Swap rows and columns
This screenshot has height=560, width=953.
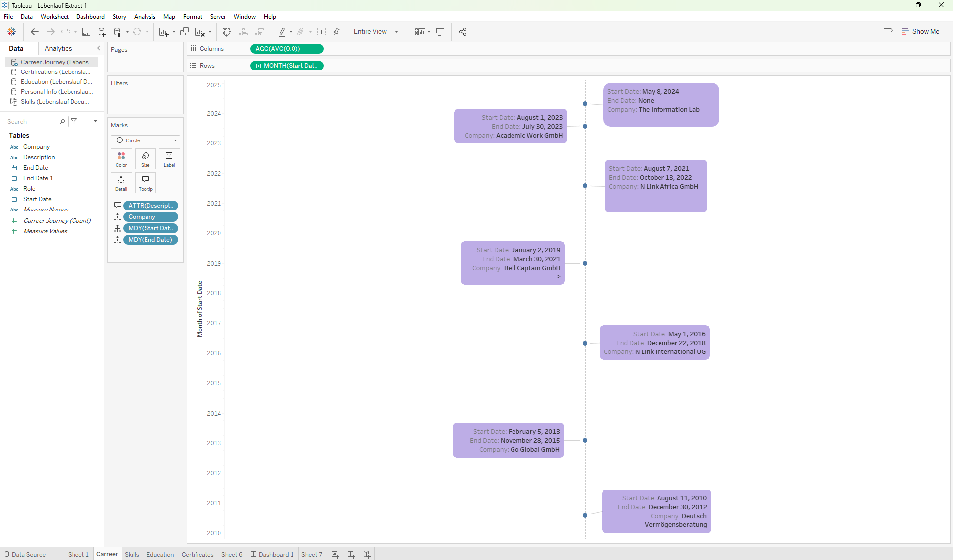(227, 32)
